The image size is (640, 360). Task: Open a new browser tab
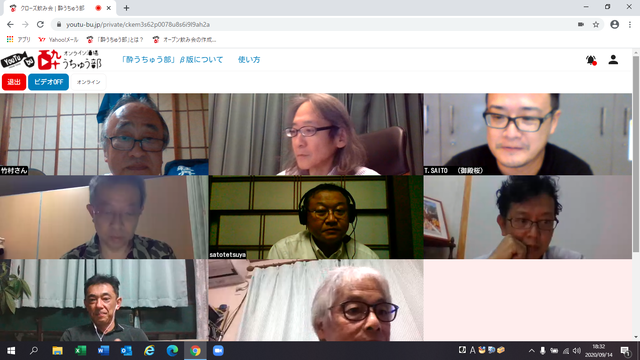127,8
